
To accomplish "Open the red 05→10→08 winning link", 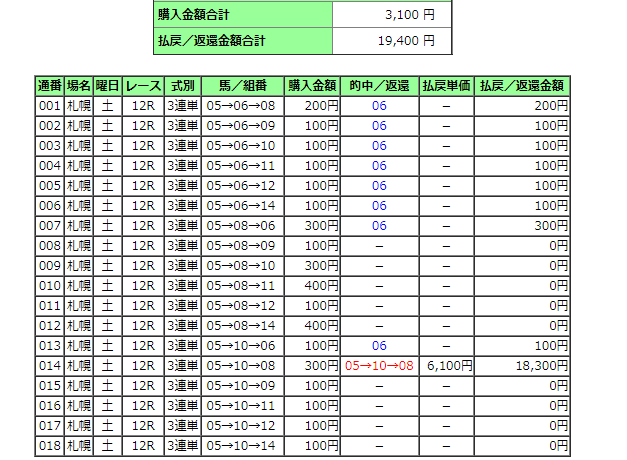I will (x=379, y=365).
